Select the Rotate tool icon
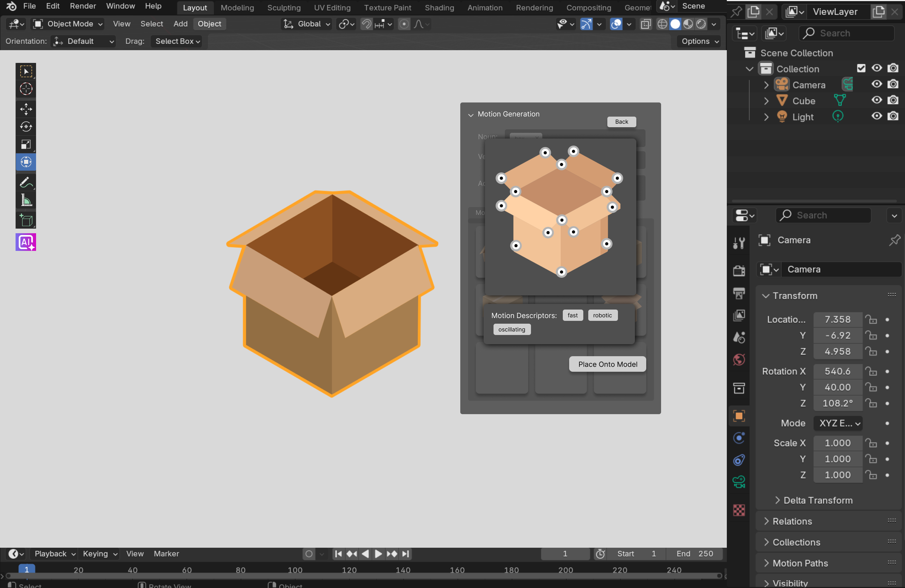 pyautogui.click(x=26, y=127)
